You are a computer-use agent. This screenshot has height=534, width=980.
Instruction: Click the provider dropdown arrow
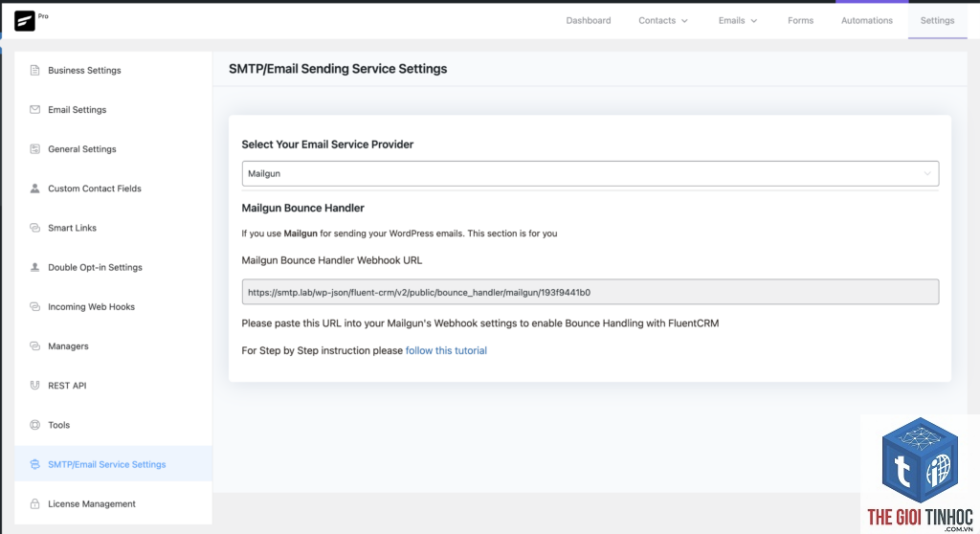(926, 174)
